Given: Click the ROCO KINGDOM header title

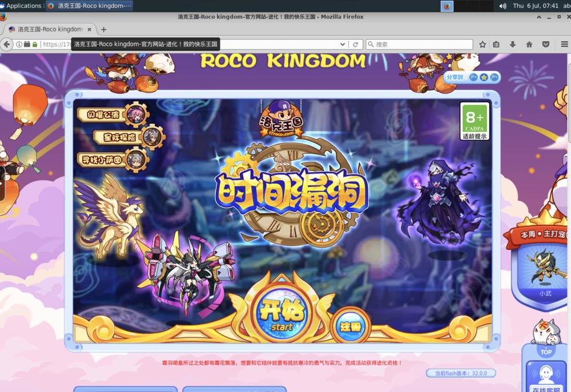Looking at the screenshot, I should pyautogui.click(x=283, y=61).
